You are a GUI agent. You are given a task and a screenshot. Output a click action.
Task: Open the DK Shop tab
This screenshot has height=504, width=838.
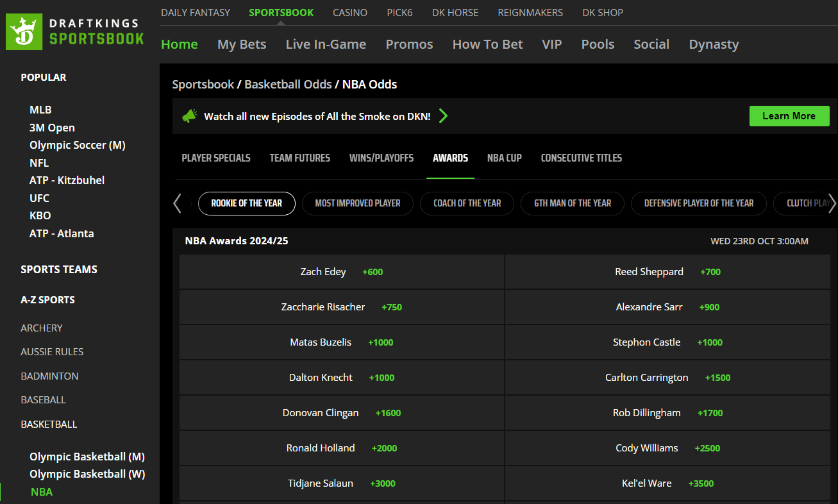[603, 12]
